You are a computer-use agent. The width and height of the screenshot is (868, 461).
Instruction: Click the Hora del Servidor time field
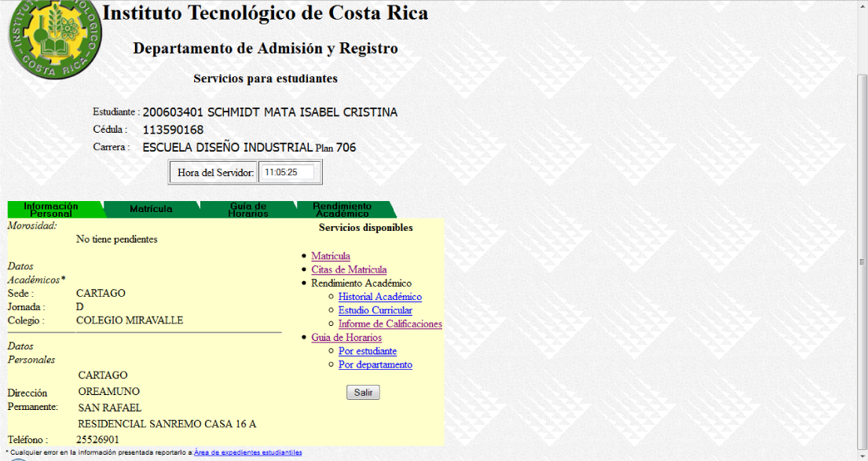[287, 172]
